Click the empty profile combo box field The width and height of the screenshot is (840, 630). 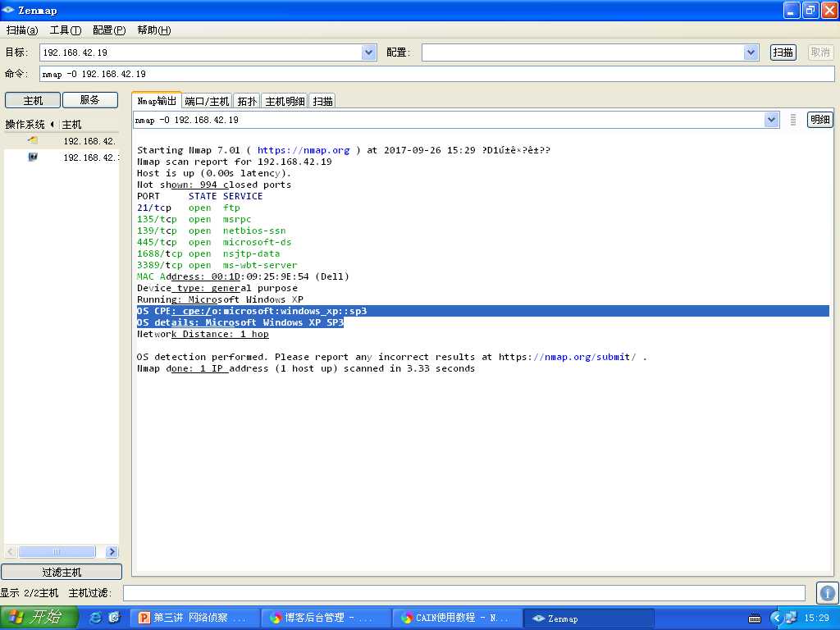[x=583, y=52]
